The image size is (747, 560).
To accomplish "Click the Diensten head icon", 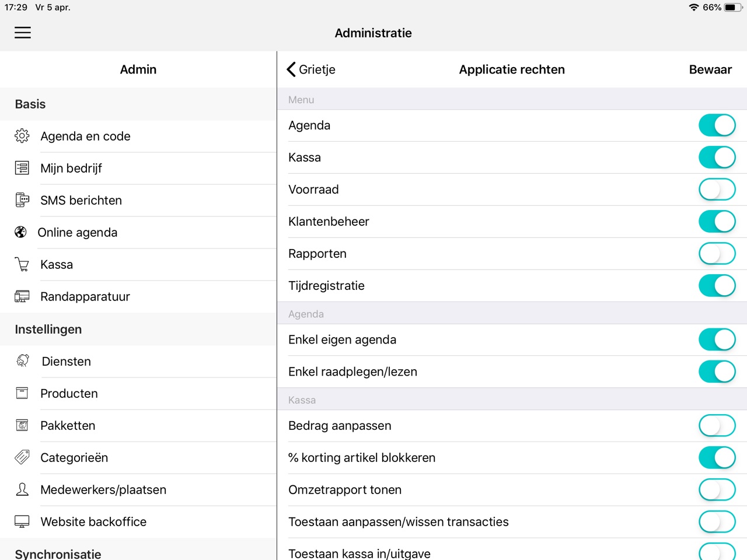I will coord(23,361).
